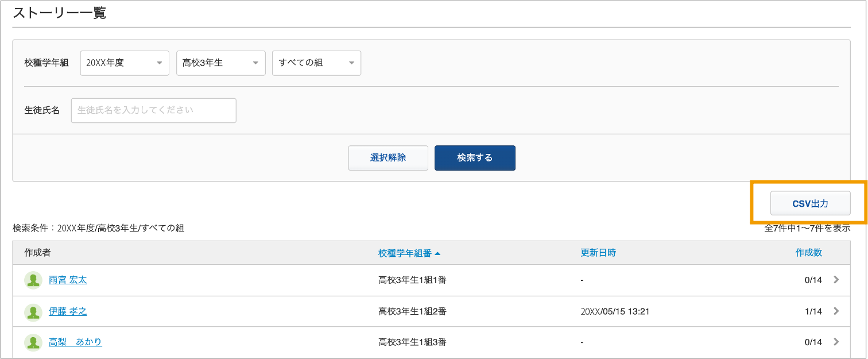
Task: Click the ストーリー一覧 page heading
Action: (59, 13)
